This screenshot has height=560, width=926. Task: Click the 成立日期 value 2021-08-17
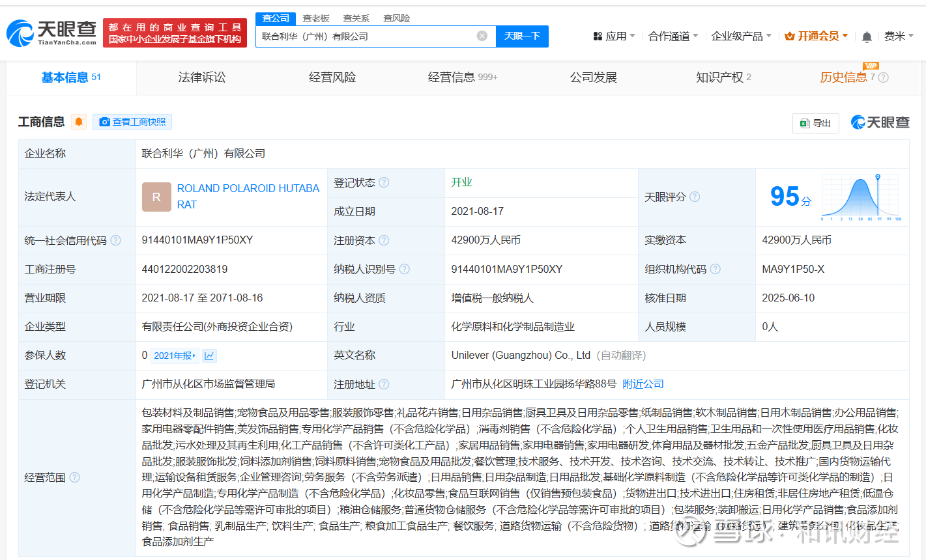[x=477, y=211]
